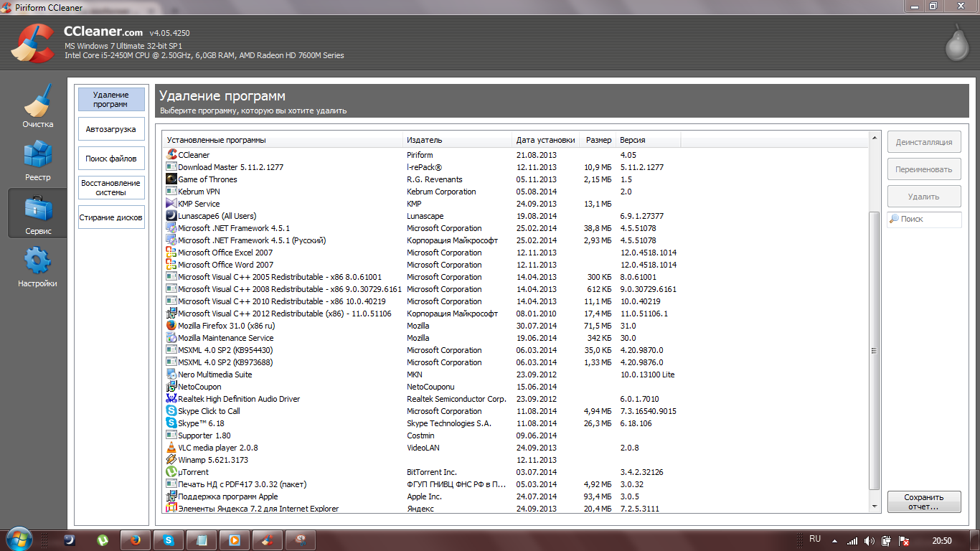Image resolution: width=980 pixels, height=551 pixels.
Task: Select the MSXML 4.0 SP2 (KB954430) row
Action: 516,350
